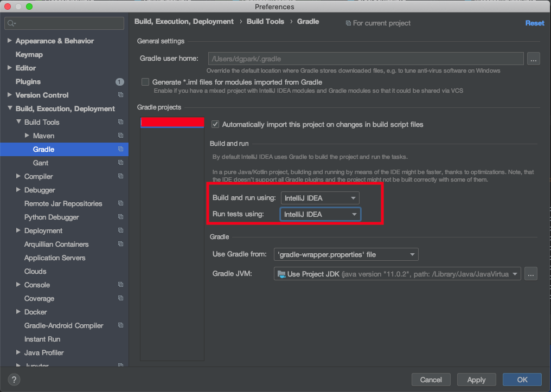Expand Appearance & Behavior section
The width and height of the screenshot is (551, 392).
(x=9, y=41)
